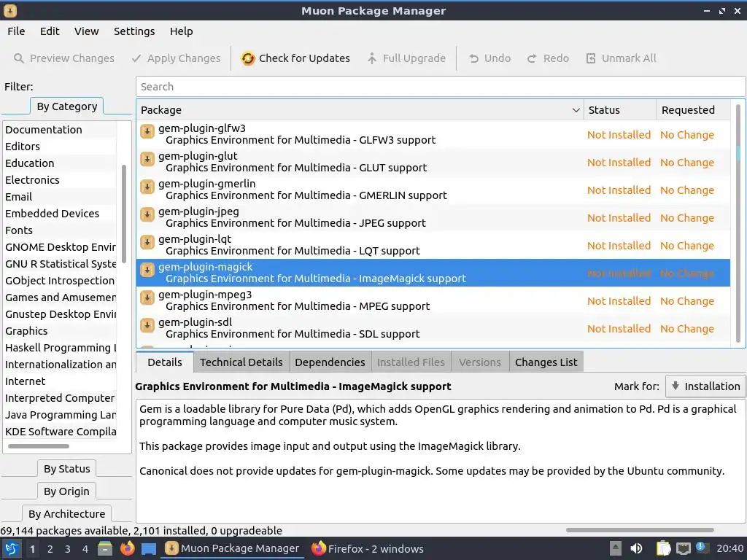Viewport: 747px width, 560px height.
Task: Click the package icon next to gem-plugin-jpeg
Action: click(147, 214)
